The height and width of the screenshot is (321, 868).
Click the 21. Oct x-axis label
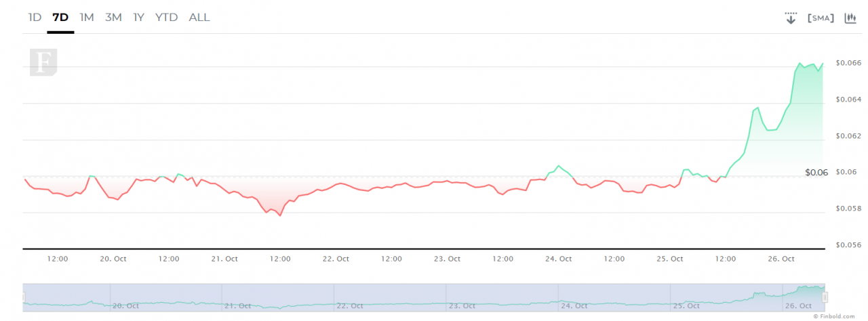tap(224, 259)
